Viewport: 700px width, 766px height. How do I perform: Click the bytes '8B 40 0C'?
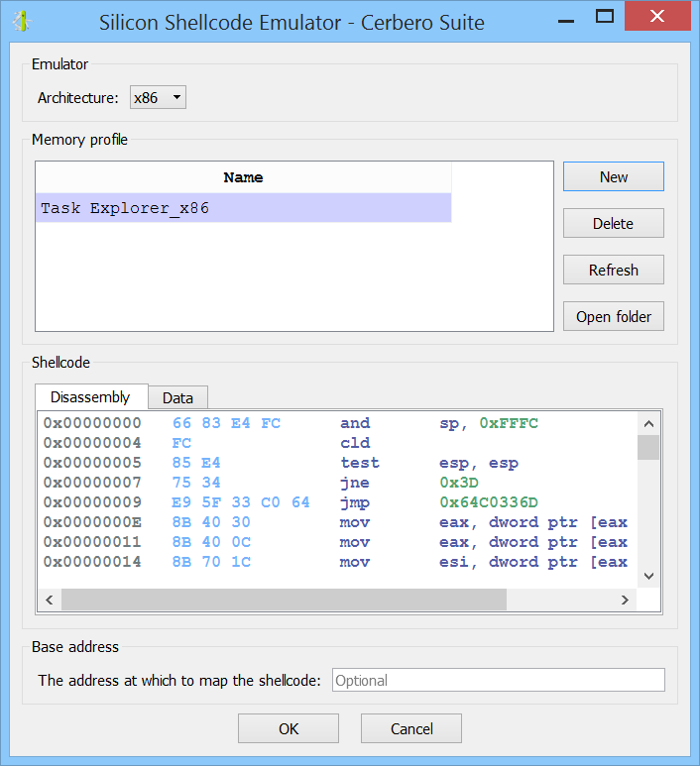[x=211, y=542]
